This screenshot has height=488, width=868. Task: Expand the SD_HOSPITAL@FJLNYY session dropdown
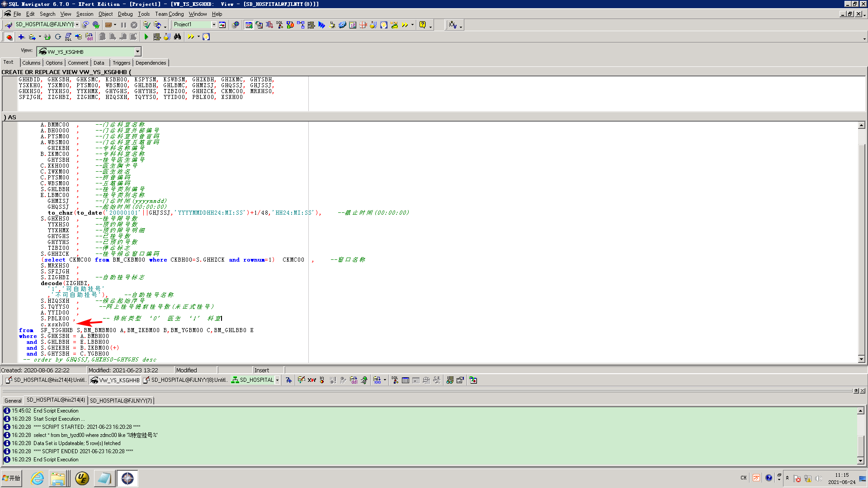click(77, 25)
